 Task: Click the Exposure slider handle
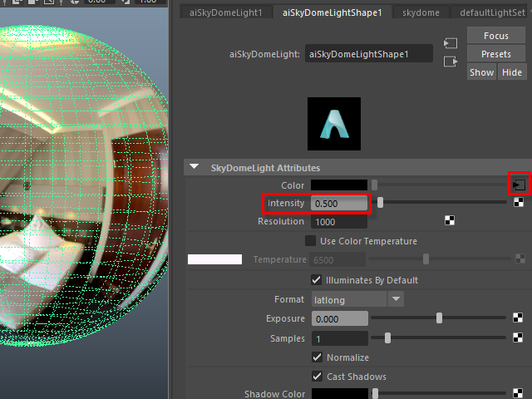click(x=440, y=318)
